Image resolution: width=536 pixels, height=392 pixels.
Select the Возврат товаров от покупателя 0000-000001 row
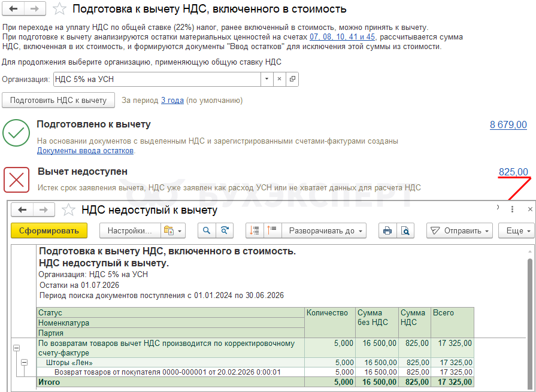[x=168, y=372]
